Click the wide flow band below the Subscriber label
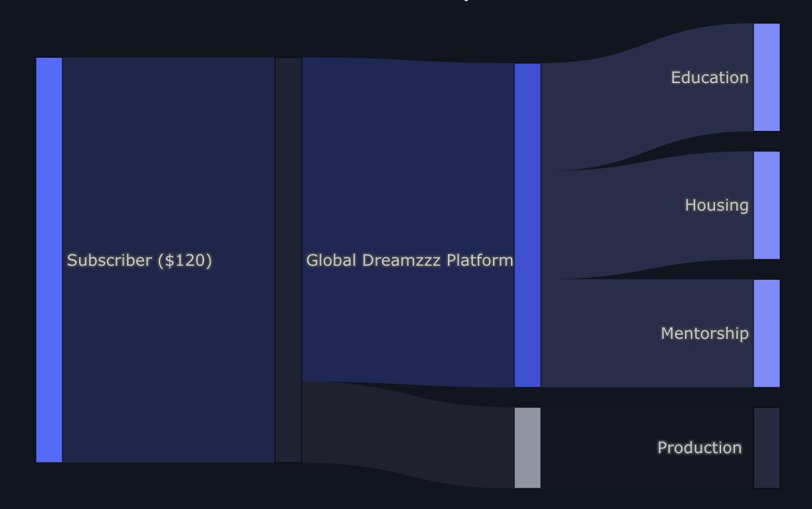Viewport: 812px width, 509px height. click(x=166, y=365)
